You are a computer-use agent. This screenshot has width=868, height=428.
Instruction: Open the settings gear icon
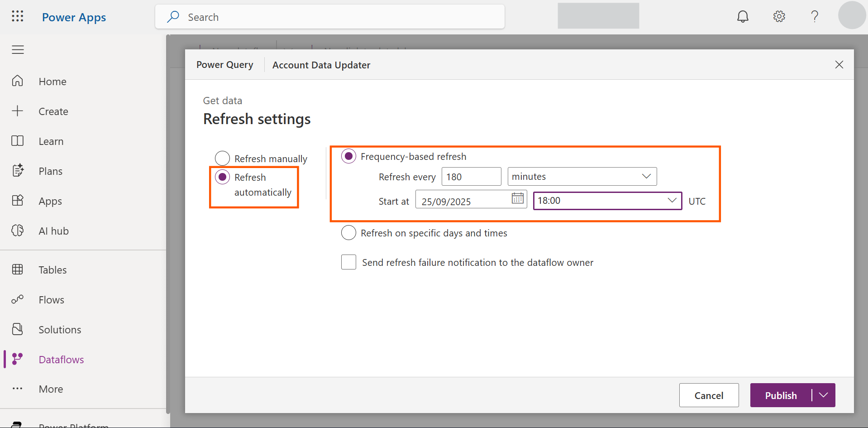click(779, 17)
